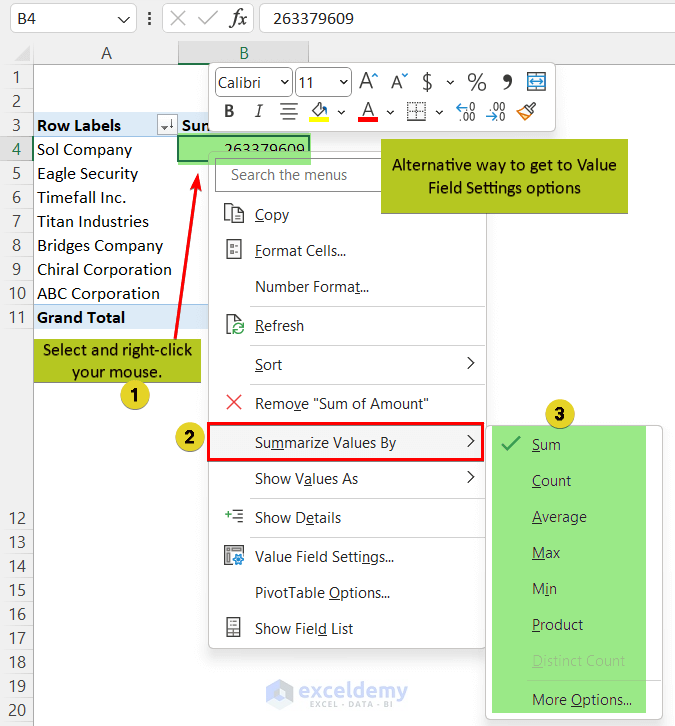Screen dimensions: 675x726
Task: Choose PivotTable Options... entry
Action: [x=347, y=593]
